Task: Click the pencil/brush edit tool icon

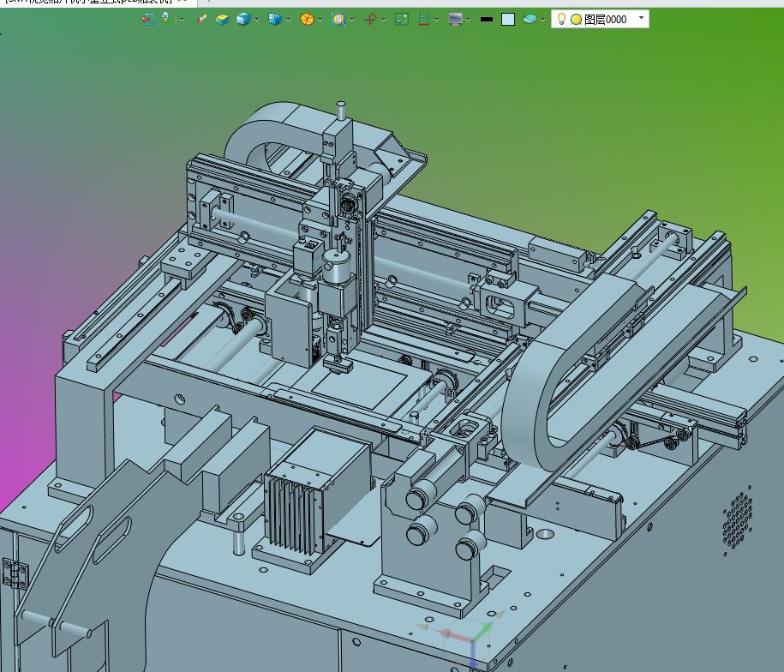Action: (x=201, y=19)
